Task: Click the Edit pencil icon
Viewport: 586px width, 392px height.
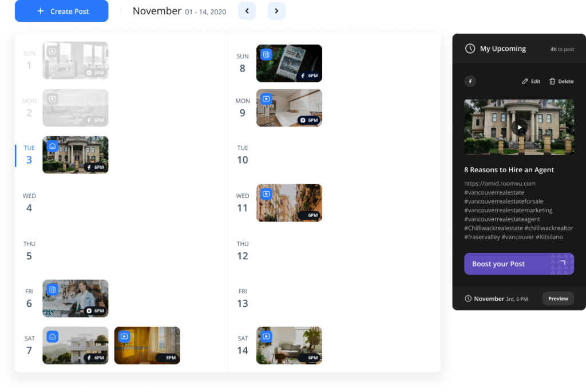Action: click(x=525, y=81)
